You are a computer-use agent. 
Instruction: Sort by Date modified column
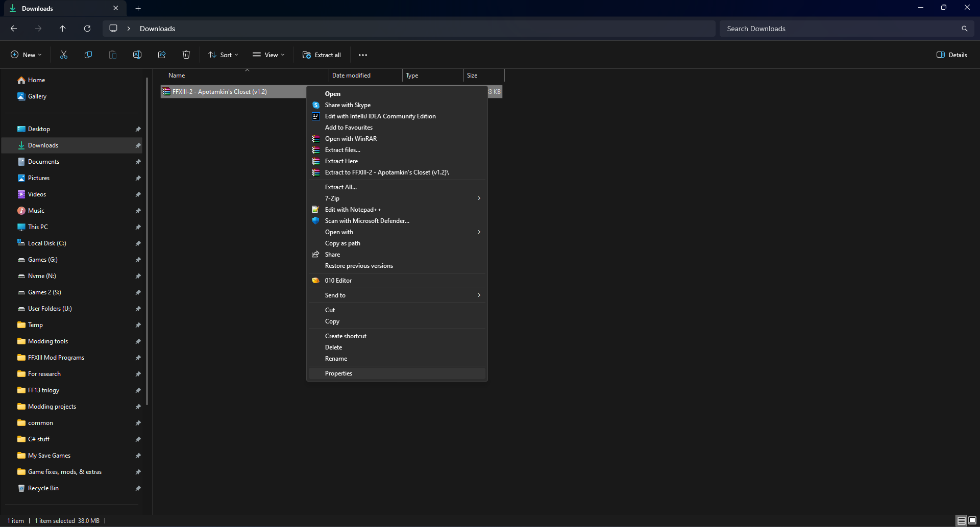[x=365, y=76]
